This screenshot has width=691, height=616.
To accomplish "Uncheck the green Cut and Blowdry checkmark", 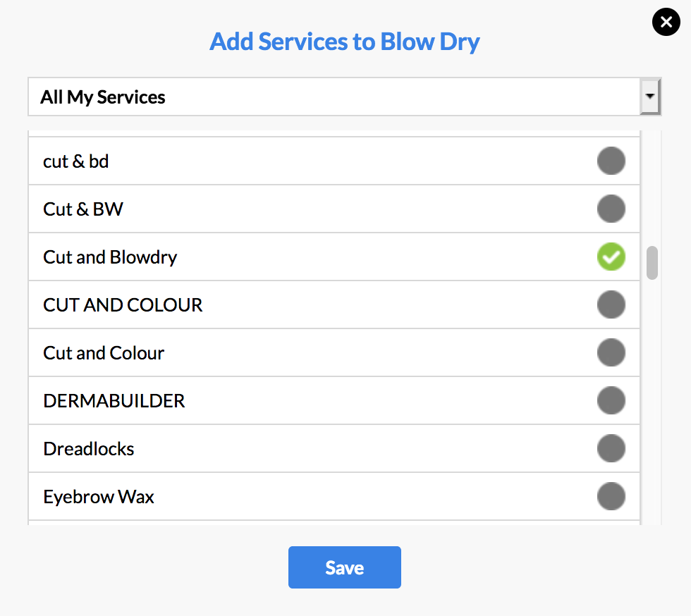I will 611,257.
